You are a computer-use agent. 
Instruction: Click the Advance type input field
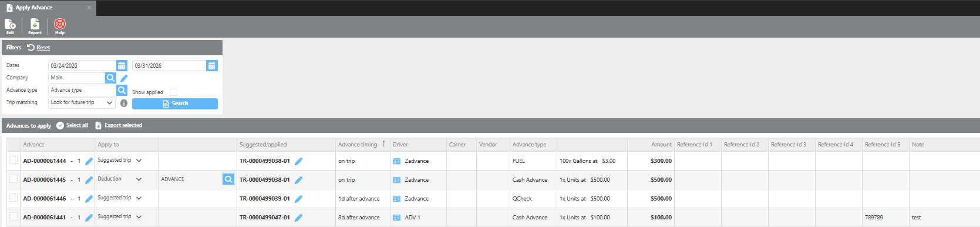click(82, 90)
